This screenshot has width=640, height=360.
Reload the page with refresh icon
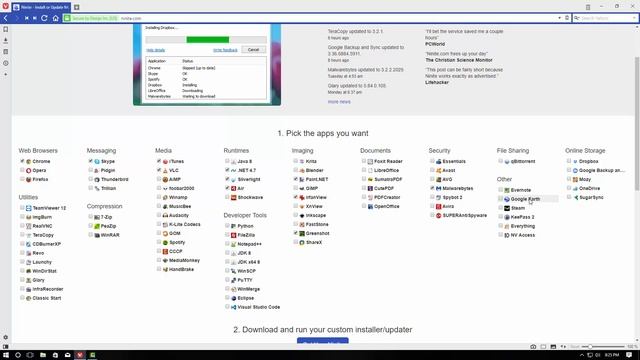44,18
